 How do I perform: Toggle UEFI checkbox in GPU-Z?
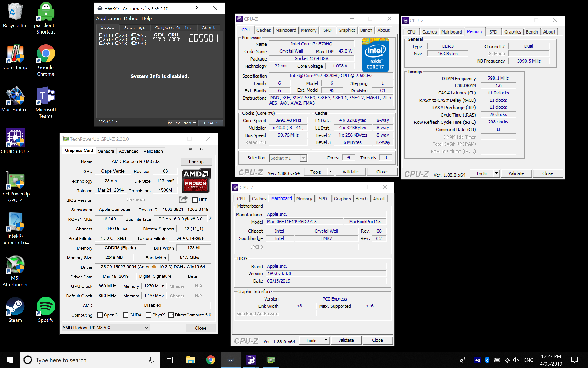point(195,200)
